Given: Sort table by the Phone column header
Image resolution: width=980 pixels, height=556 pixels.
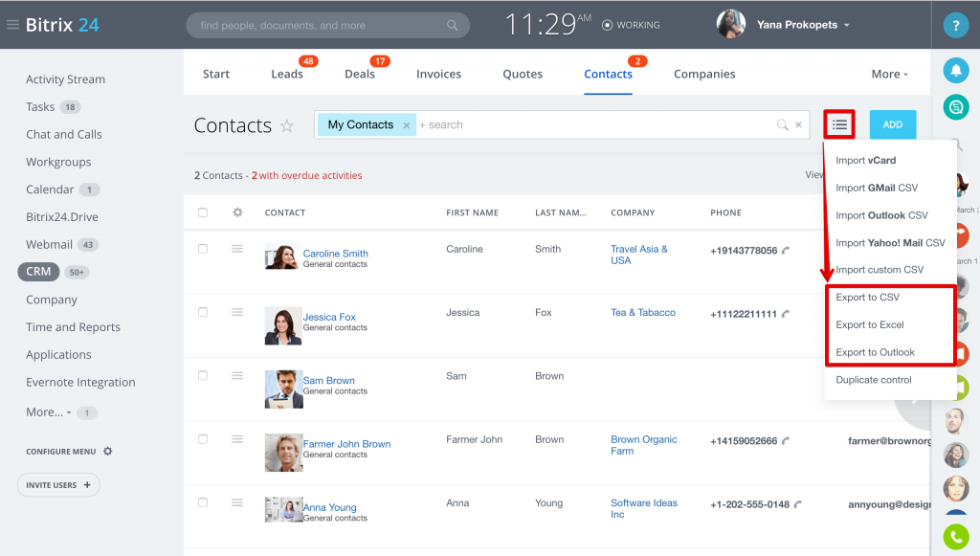Looking at the screenshot, I should tap(725, 212).
